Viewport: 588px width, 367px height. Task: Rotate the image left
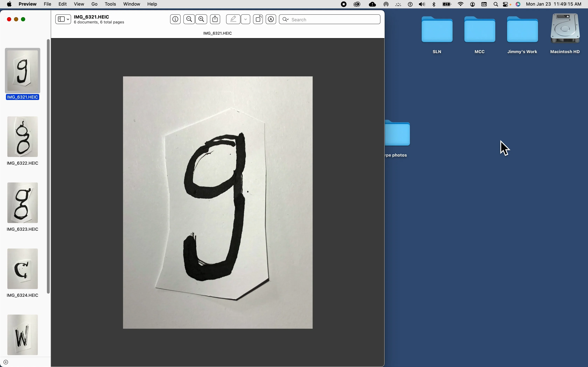(x=258, y=19)
